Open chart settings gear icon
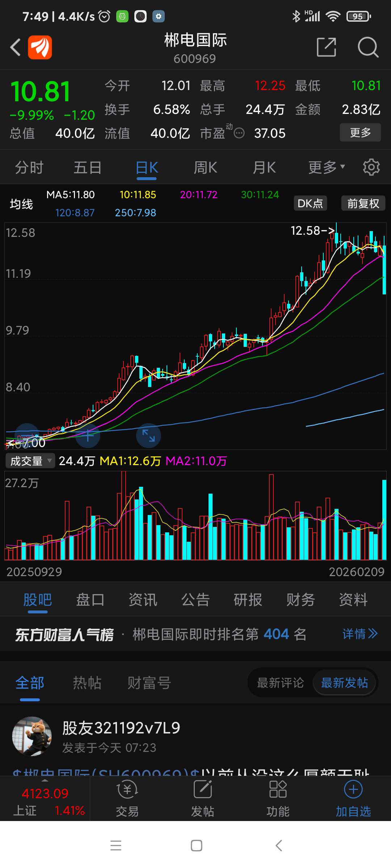Screen dimensions: 391x868 tap(371, 167)
